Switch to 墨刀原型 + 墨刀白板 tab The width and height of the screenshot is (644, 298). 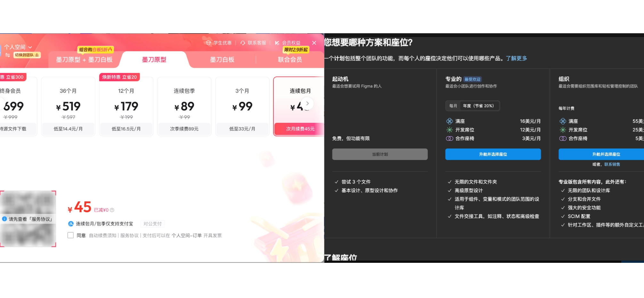tap(84, 59)
